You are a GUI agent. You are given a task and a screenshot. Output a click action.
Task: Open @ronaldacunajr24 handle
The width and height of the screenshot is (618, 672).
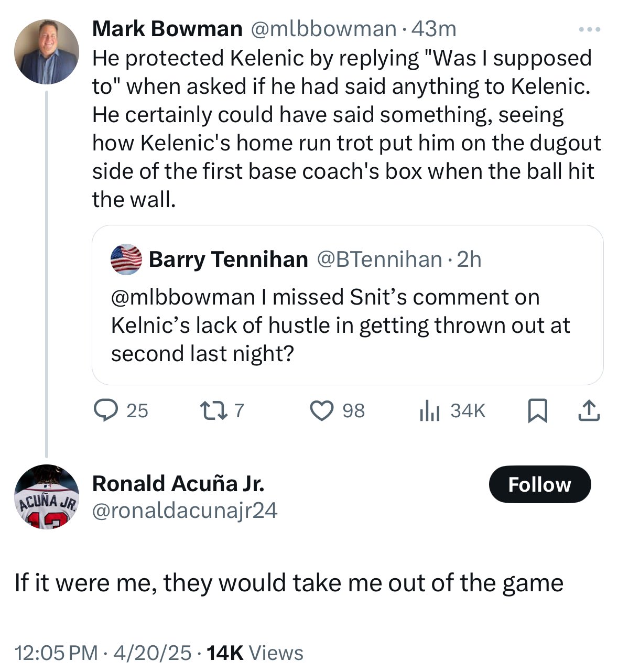pos(185,511)
